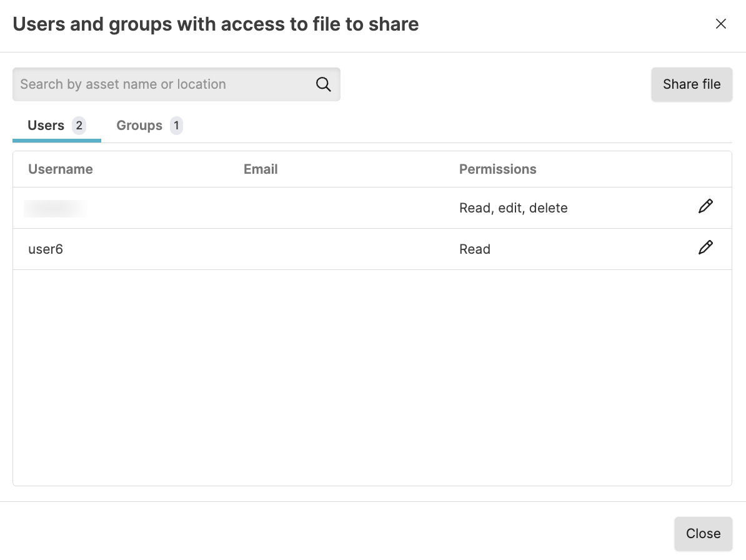Screen dimensions: 746x560
Task: Click the Groups count badge showing 1
Action: [176, 126]
